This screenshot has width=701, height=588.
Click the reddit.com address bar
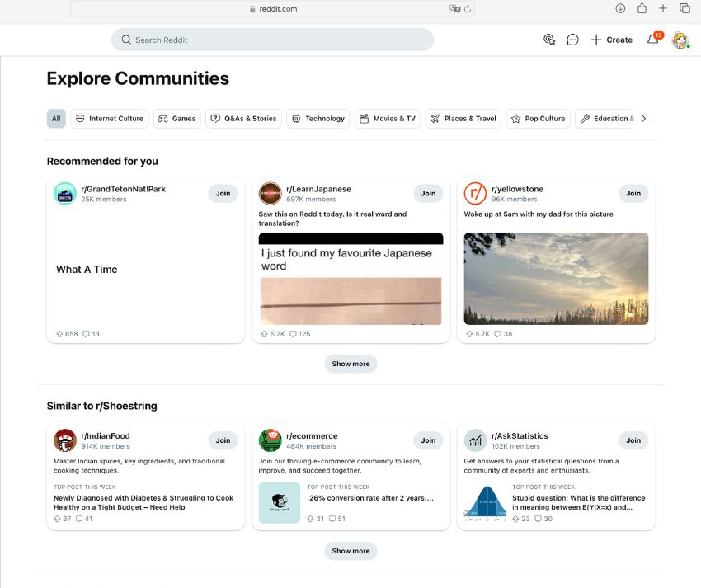tap(273, 8)
